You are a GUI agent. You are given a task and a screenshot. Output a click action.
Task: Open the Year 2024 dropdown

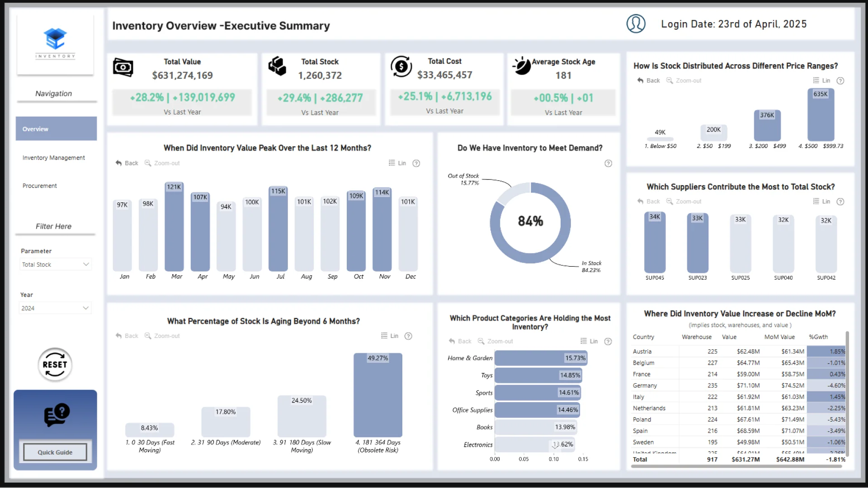click(55, 308)
